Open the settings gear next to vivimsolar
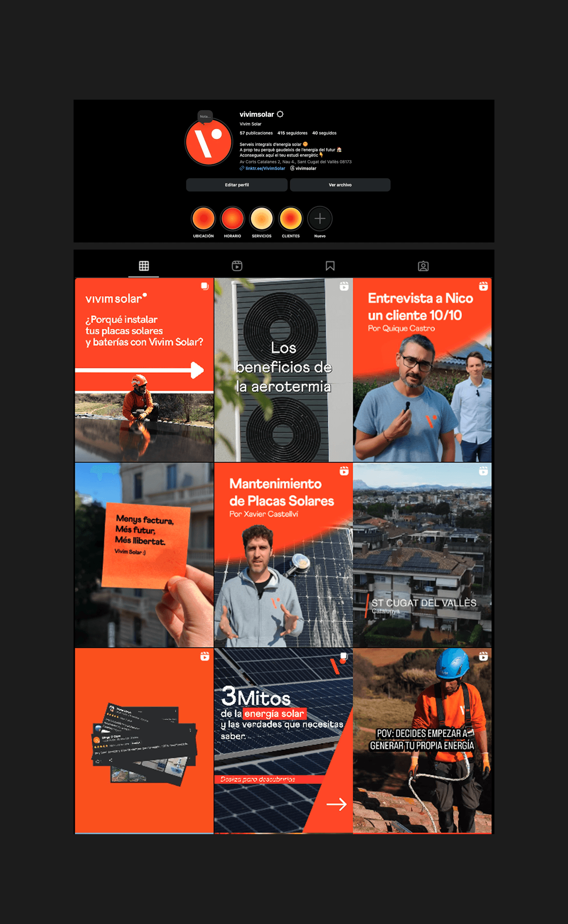 280,114
